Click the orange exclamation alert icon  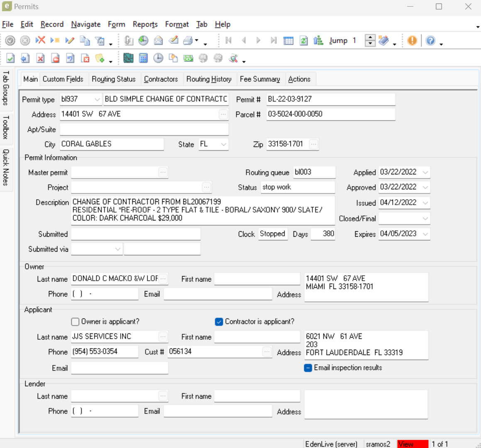point(412,40)
